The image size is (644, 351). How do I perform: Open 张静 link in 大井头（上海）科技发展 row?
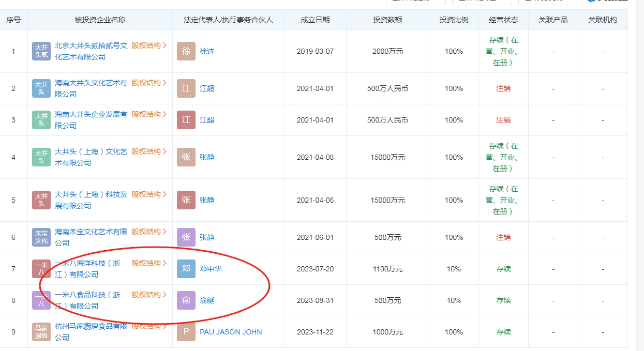pyautogui.click(x=207, y=200)
